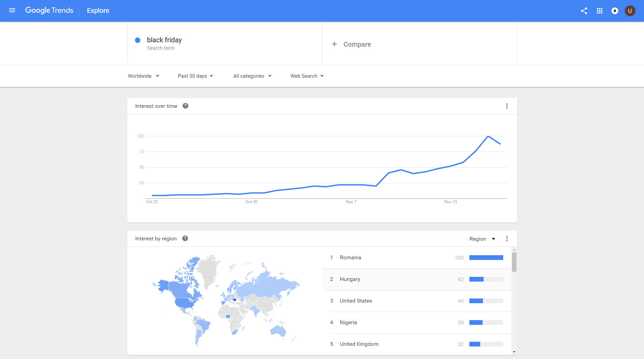
Task: Open Interest by region options menu
Action: [507, 239]
